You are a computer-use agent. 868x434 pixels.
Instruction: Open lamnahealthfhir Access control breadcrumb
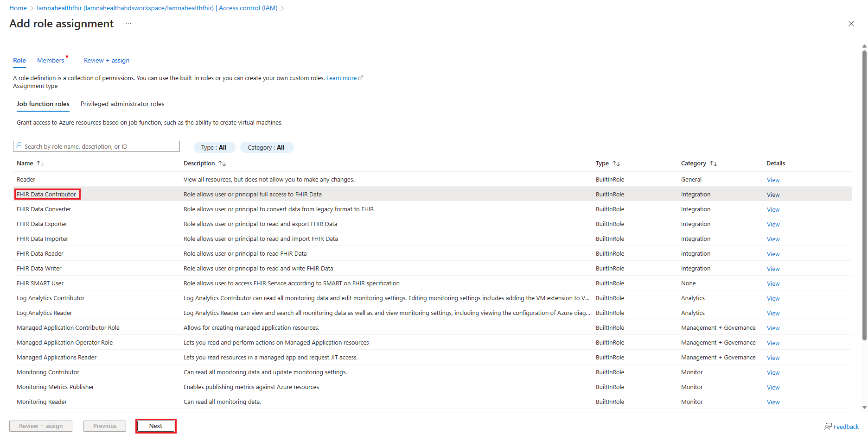pos(157,8)
